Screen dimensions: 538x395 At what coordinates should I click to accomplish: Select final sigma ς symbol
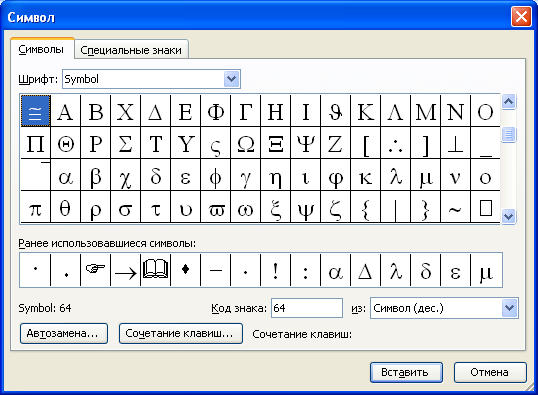[216, 143]
